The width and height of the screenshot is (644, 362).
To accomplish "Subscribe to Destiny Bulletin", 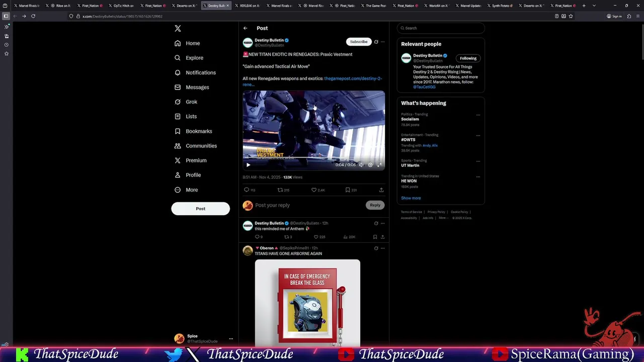I will pos(359,42).
